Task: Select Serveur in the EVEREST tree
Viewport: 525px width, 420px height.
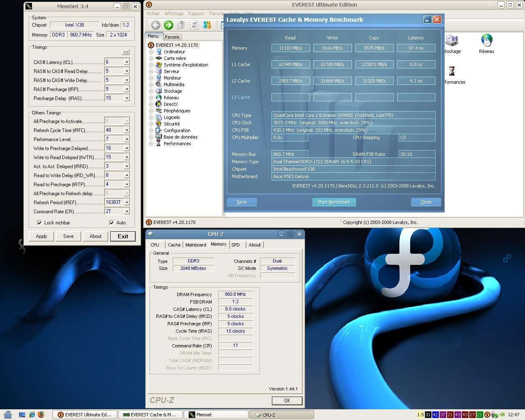Action: tap(171, 71)
